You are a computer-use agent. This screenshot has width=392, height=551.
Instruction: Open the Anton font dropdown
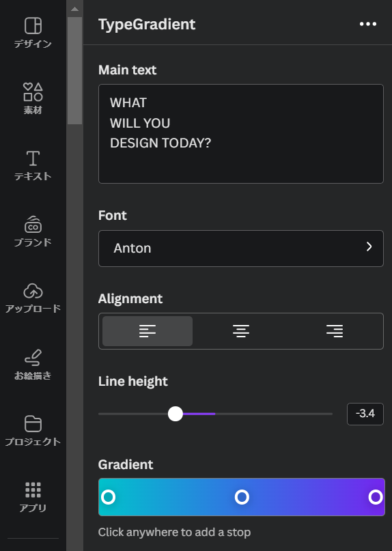[x=241, y=249]
